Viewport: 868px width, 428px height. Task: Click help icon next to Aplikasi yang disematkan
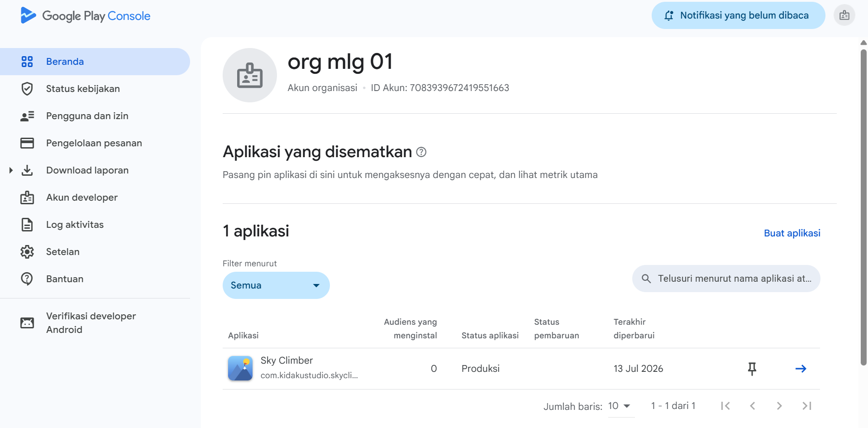[421, 152]
